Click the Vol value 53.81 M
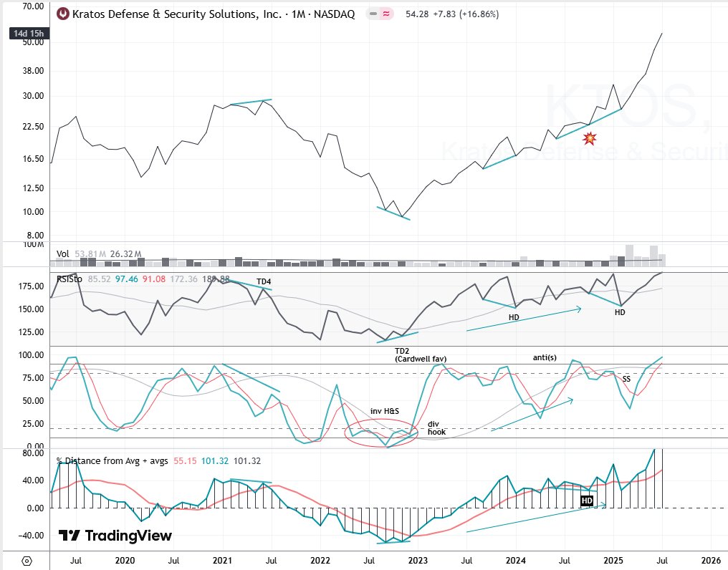The height and width of the screenshot is (570, 728). click(90, 254)
